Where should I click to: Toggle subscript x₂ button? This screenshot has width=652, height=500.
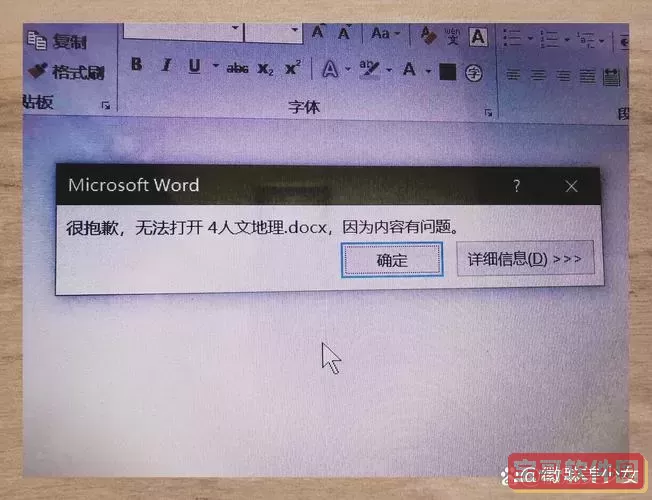click(x=265, y=69)
